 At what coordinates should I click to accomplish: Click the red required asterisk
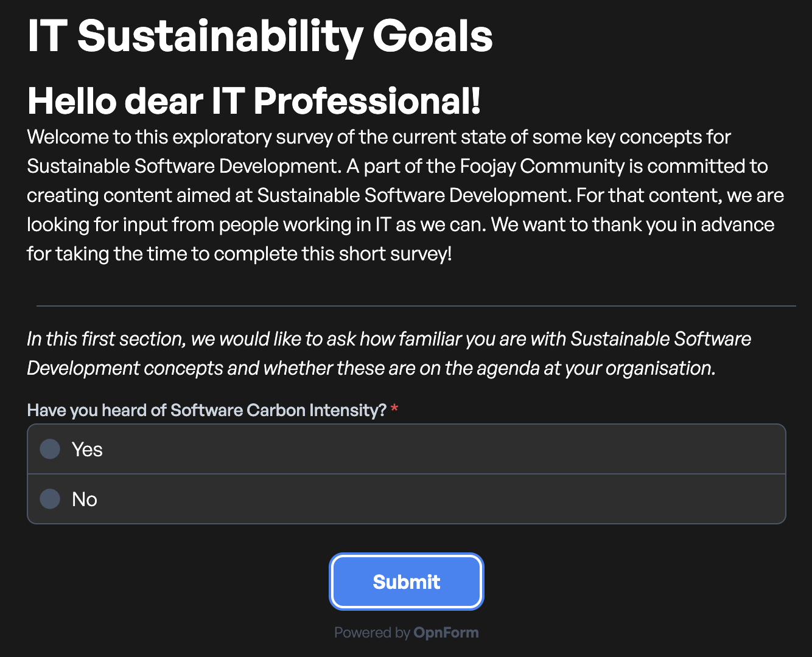click(x=394, y=408)
